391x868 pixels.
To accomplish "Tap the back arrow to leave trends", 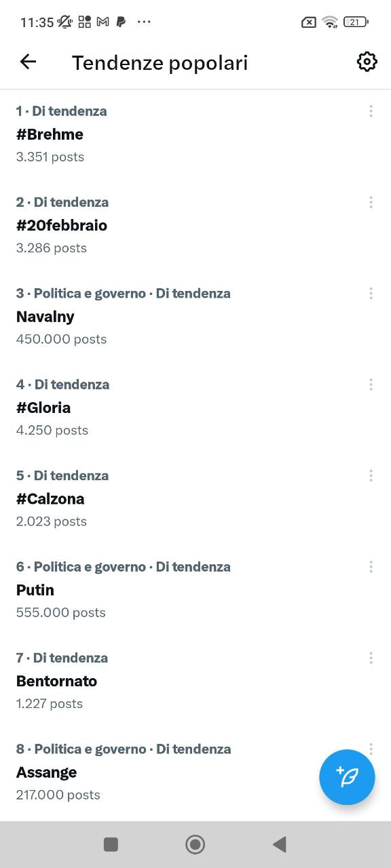I will [x=27, y=61].
